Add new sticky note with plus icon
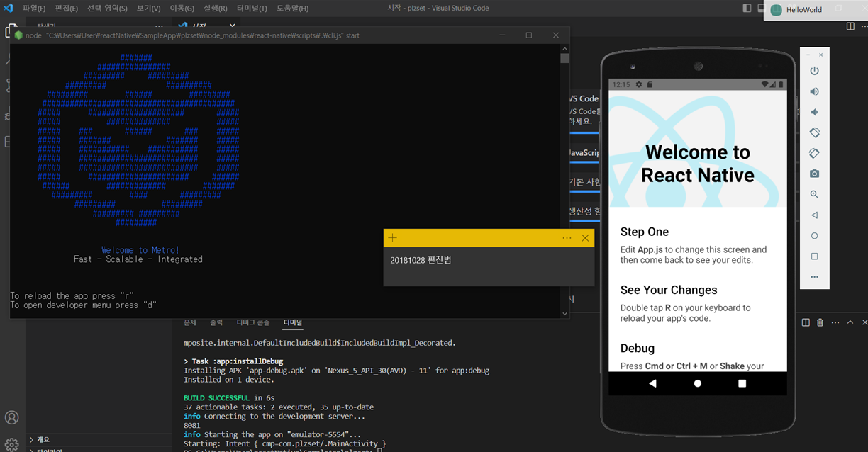Screen dimensions: 868x452 [x=392, y=238]
